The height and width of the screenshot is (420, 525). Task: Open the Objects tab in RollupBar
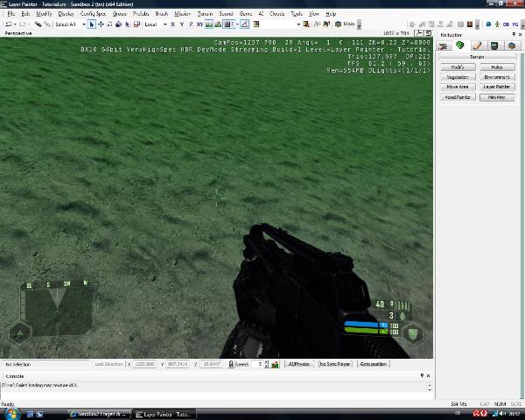[445, 45]
